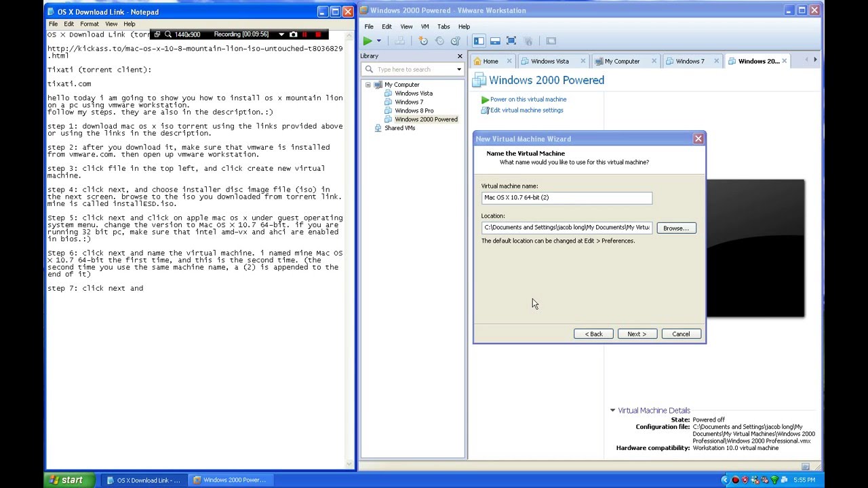
Task: Switch to OS X Download Link taskbar button
Action: pos(144,480)
